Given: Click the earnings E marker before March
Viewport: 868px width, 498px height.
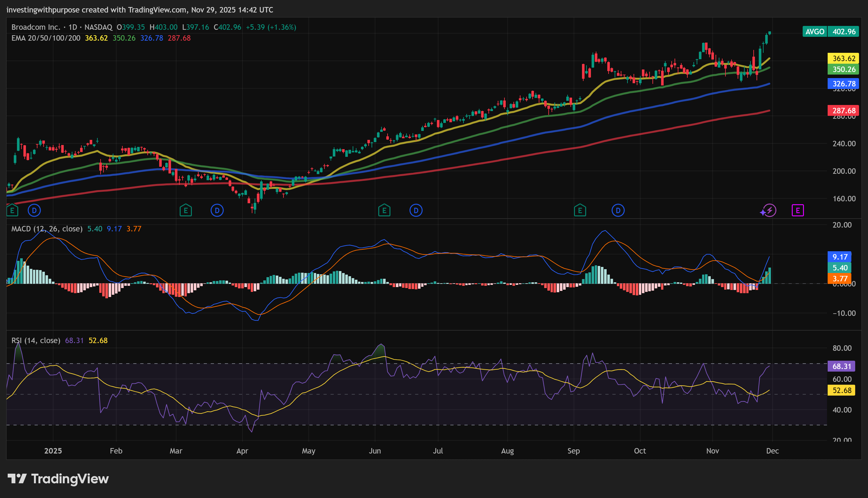Looking at the screenshot, I should (185, 210).
